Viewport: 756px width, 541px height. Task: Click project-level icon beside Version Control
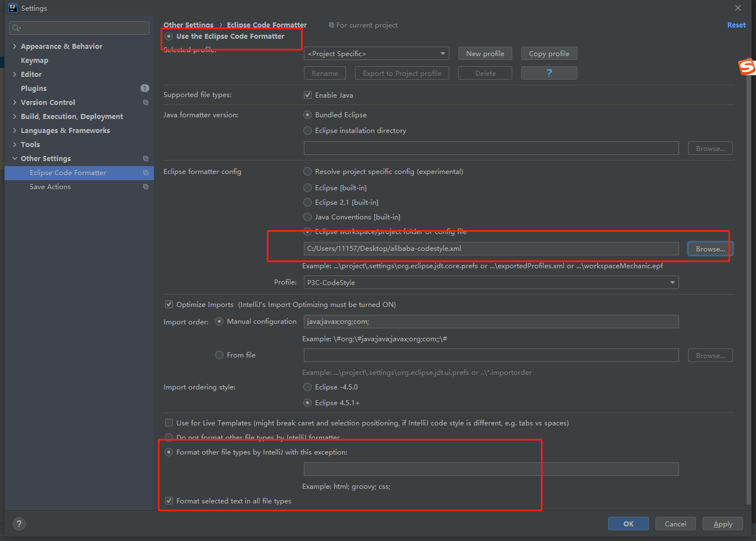[145, 102]
